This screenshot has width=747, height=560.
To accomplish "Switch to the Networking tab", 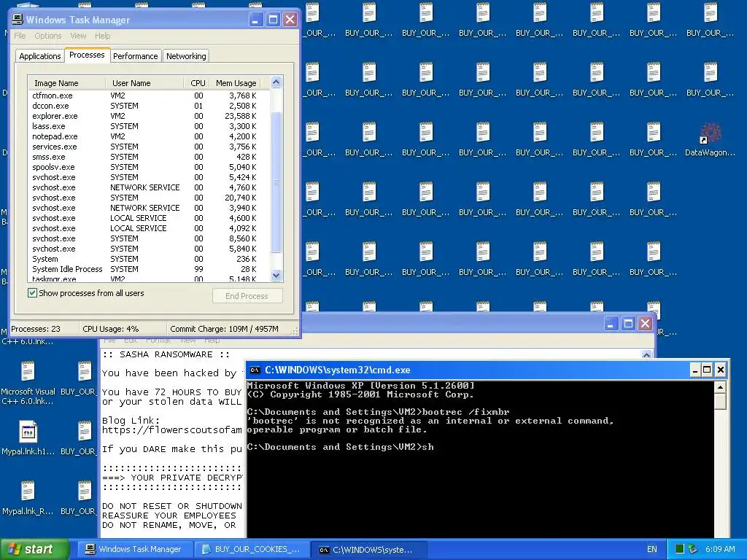I will tap(186, 55).
